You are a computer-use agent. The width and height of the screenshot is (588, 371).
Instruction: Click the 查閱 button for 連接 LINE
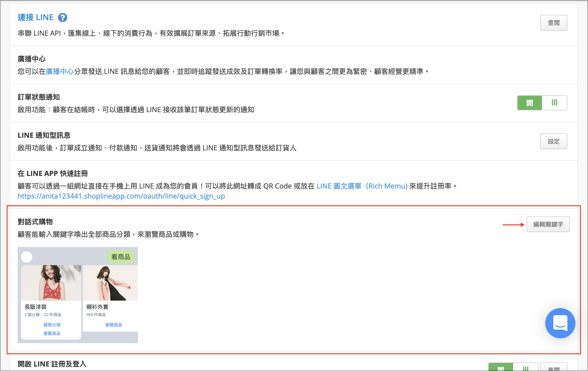(x=554, y=23)
